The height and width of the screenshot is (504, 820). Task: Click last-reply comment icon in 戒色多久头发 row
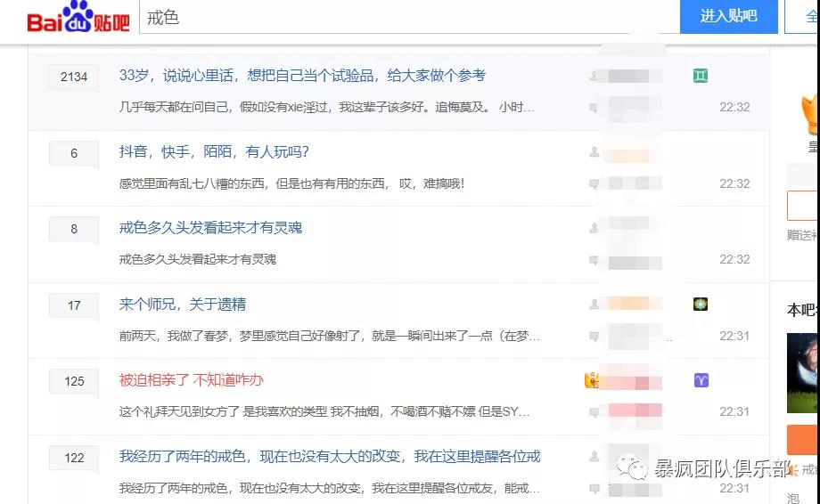click(x=594, y=260)
